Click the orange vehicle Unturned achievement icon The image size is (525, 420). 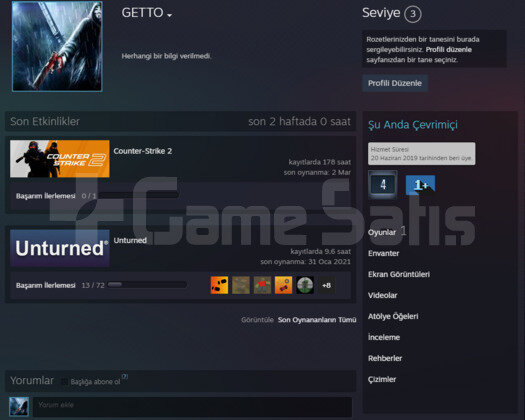coord(283,285)
